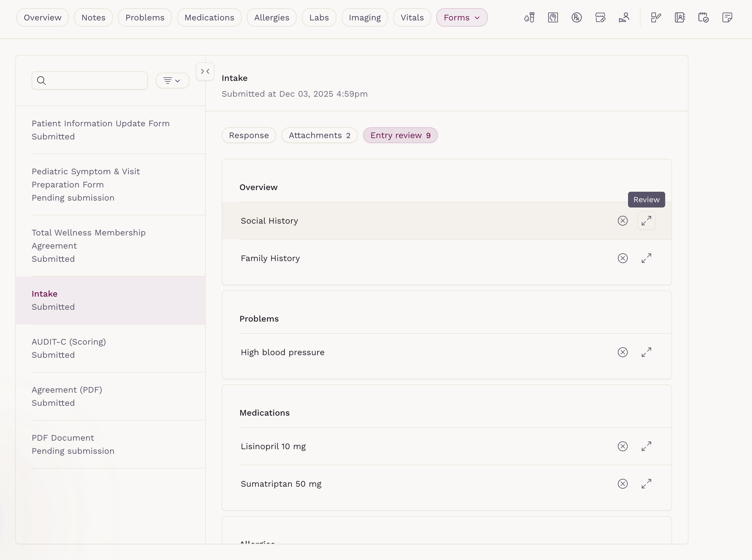752x560 pixels.
Task: Open the brain imaging order icon
Action: coord(553,17)
